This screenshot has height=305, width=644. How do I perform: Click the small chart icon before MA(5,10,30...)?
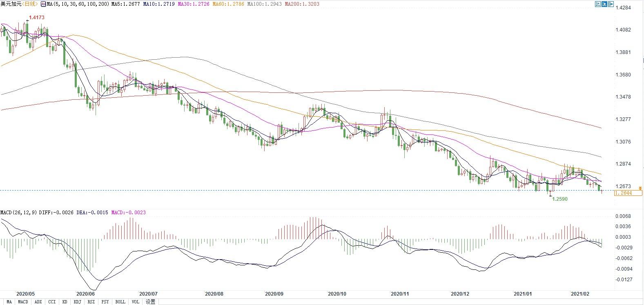43,4
